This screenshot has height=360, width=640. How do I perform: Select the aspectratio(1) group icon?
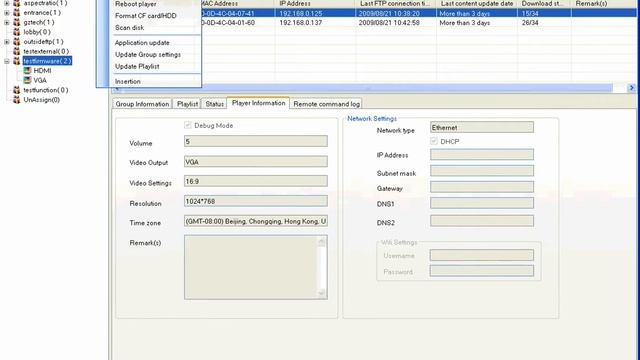pos(17,3)
